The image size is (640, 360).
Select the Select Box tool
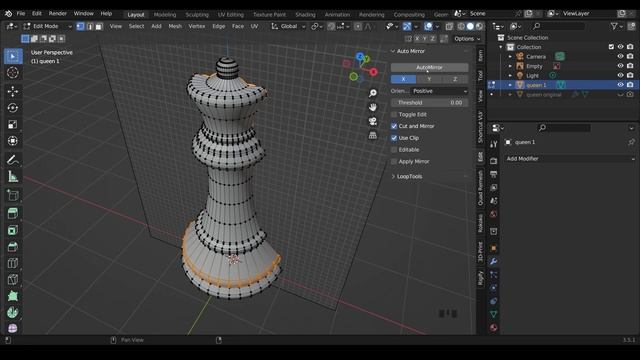coord(13,56)
